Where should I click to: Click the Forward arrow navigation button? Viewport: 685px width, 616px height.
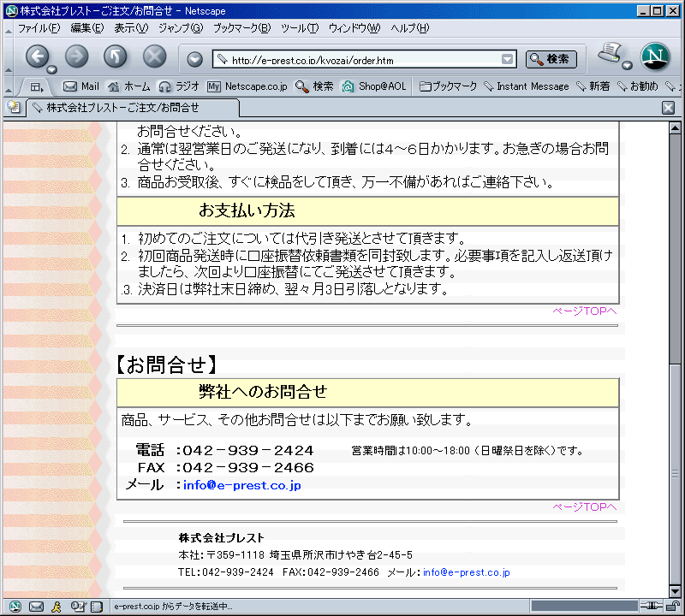pos(76,56)
